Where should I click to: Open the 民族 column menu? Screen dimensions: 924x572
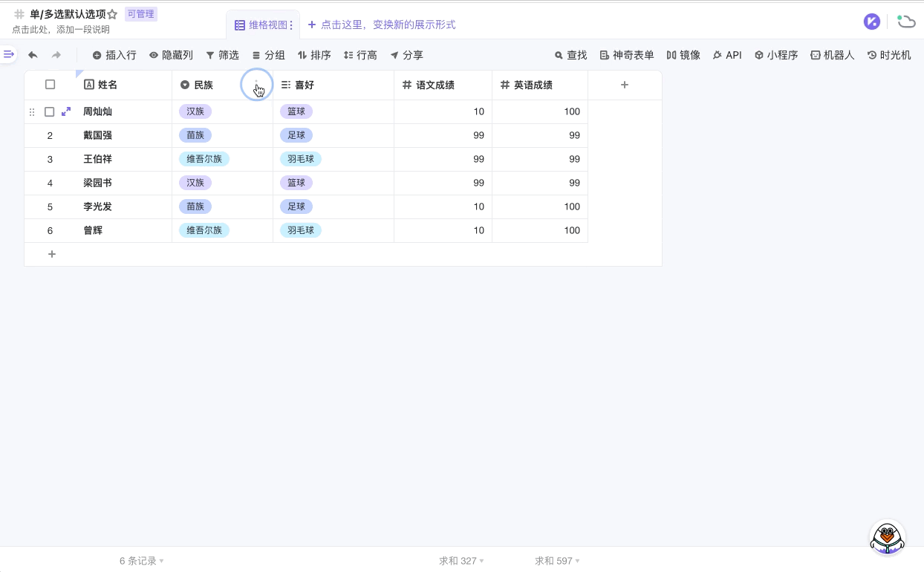tap(257, 85)
